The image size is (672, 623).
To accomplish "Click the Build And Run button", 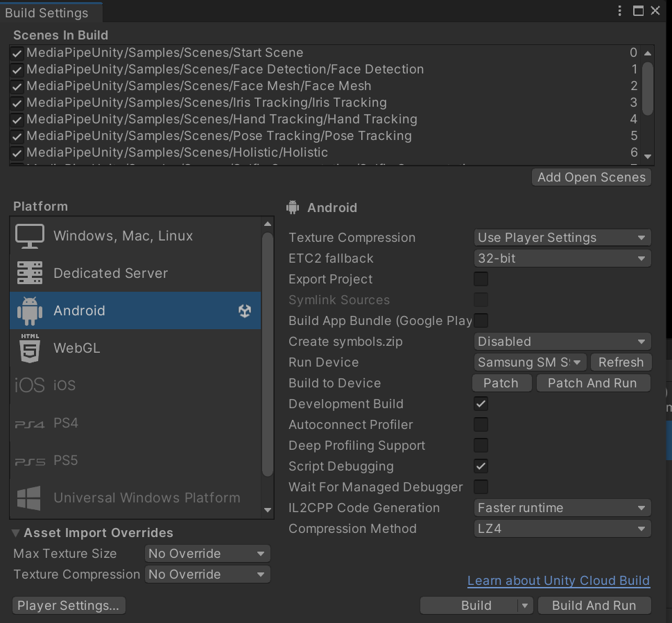I will [594, 605].
